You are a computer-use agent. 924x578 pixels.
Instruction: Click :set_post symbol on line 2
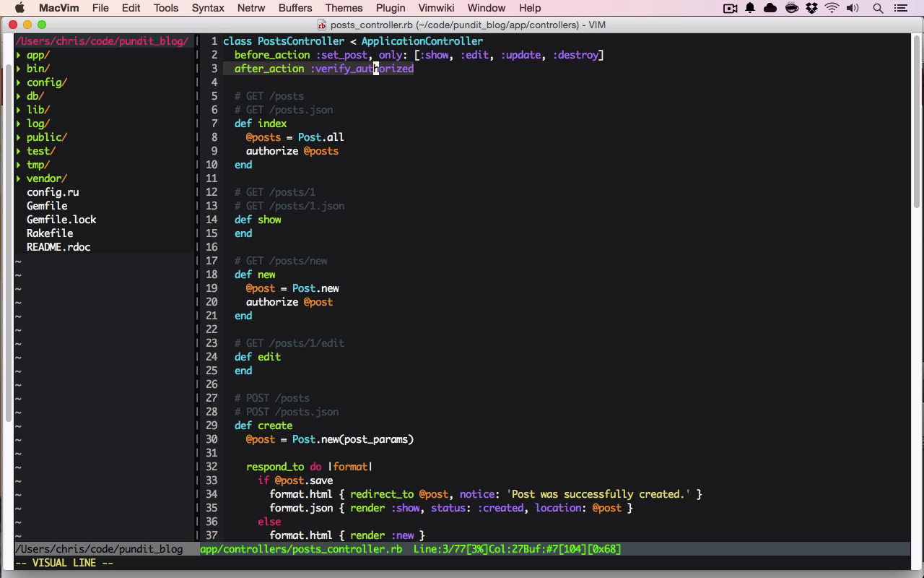341,55
